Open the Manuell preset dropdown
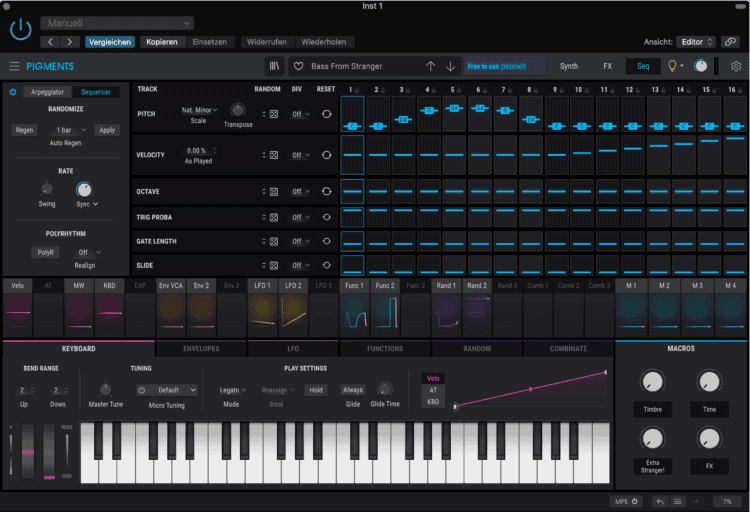The height and width of the screenshot is (512, 750). [x=117, y=23]
